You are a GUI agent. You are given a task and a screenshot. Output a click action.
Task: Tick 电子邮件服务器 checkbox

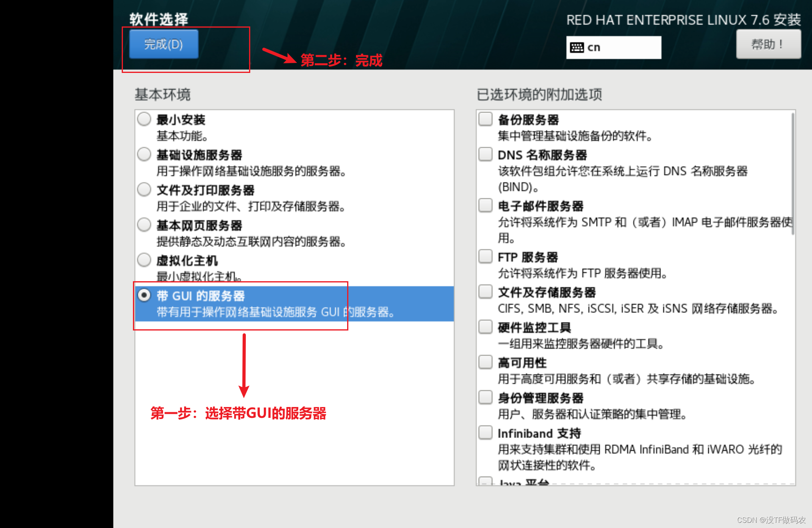coord(485,206)
